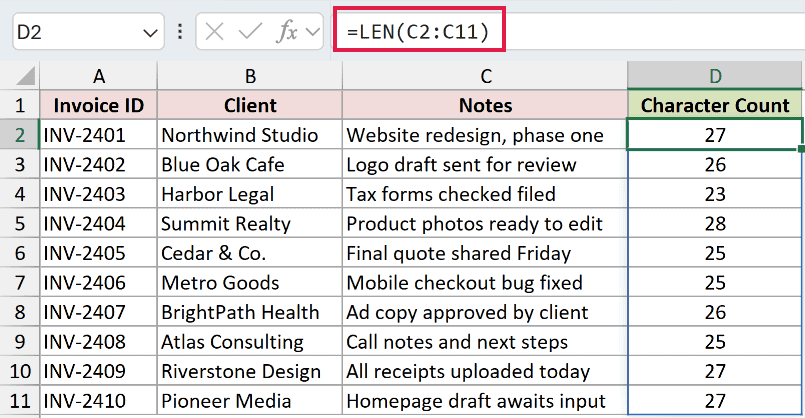Select the Metro Goods cell

[x=250, y=282]
